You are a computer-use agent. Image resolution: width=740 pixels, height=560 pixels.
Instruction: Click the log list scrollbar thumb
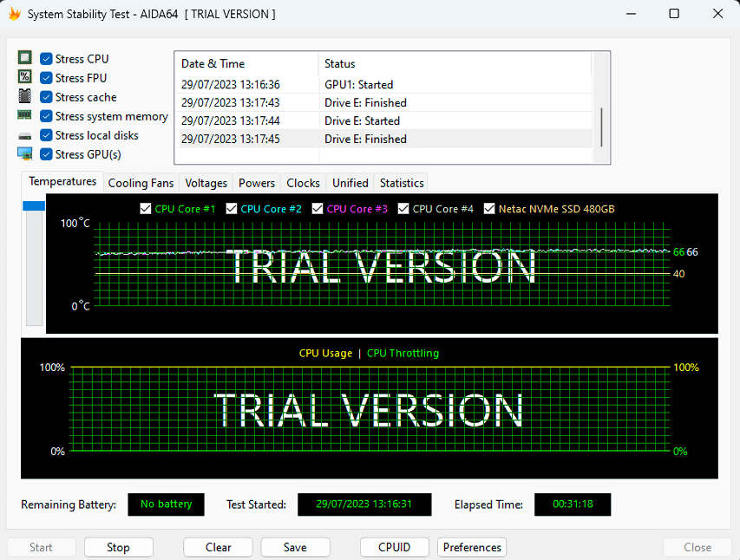pyautogui.click(x=601, y=127)
